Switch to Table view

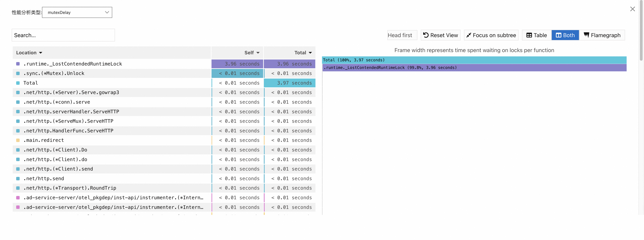tap(536, 35)
